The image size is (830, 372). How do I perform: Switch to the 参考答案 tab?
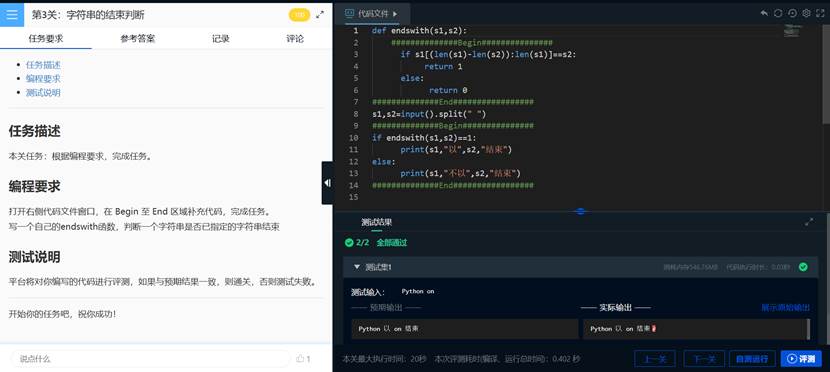pyautogui.click(x=138, y=39)
